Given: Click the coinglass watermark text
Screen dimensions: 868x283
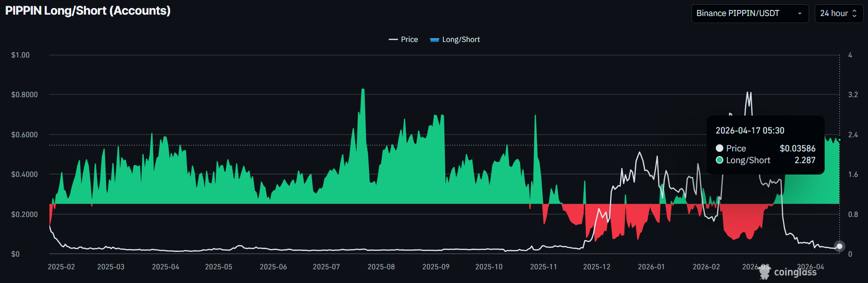Looking at the screenshot, I should [795, 272].
